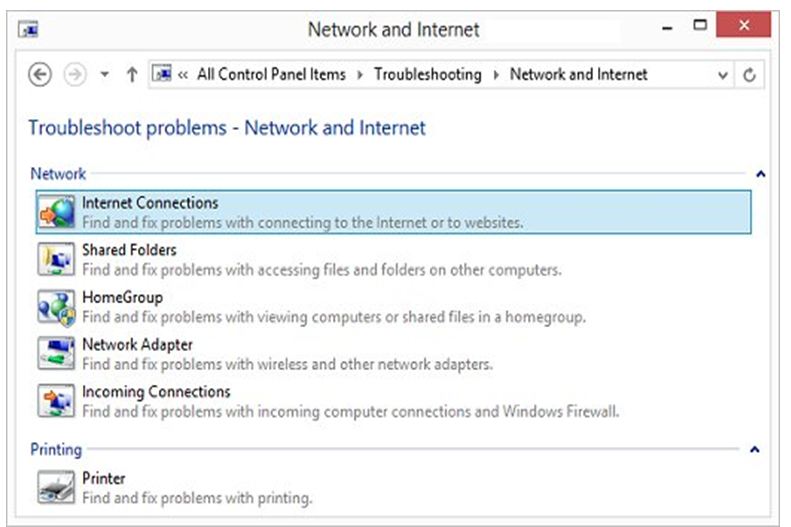
Task: Click the HomeGroup troubleshooter icon
Action: (56, 307)
